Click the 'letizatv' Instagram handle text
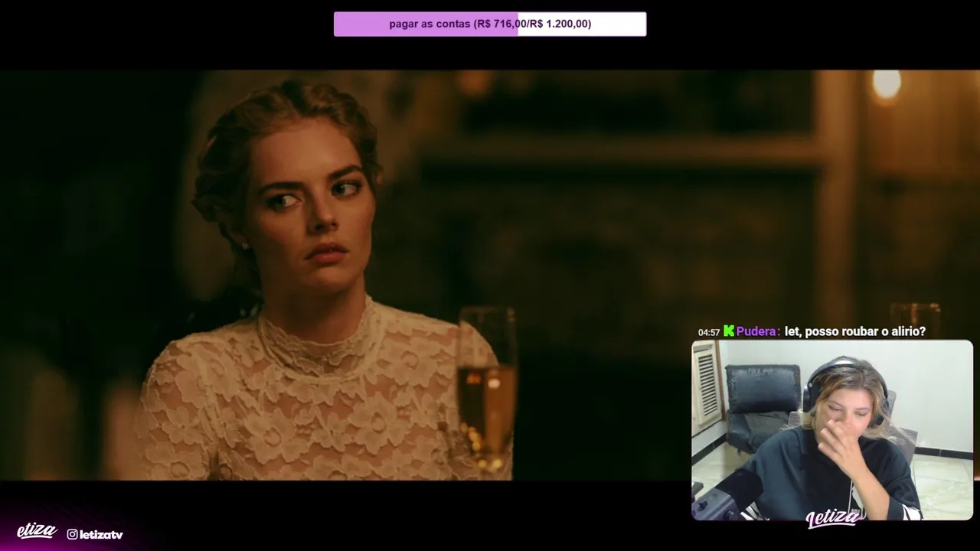 (101, 534)
